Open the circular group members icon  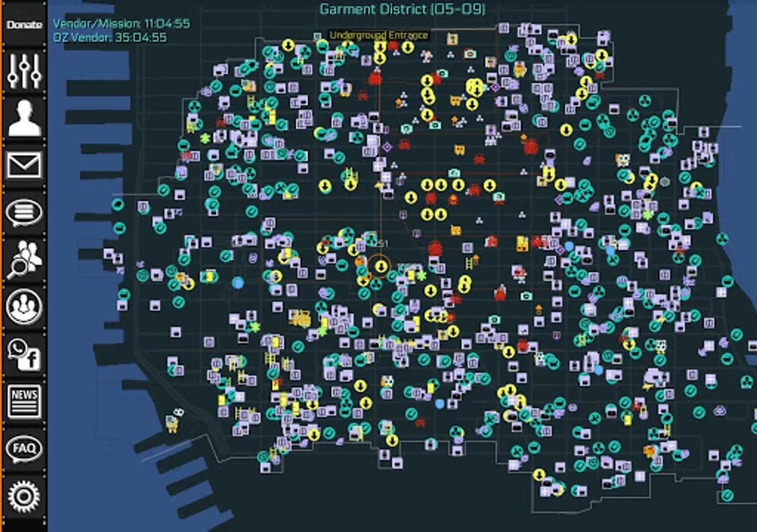pos(24,307)
